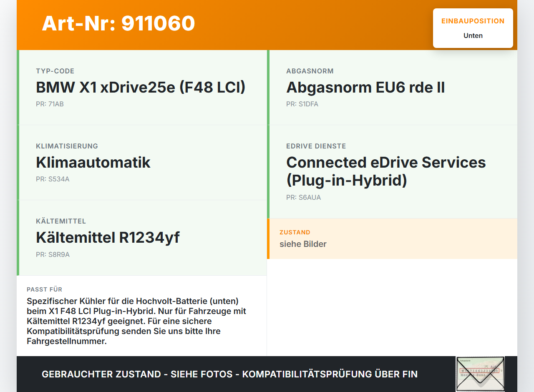Click the EDRIVE DIENSTE label
Screen dimensions: 534x392
coord(316,146)
